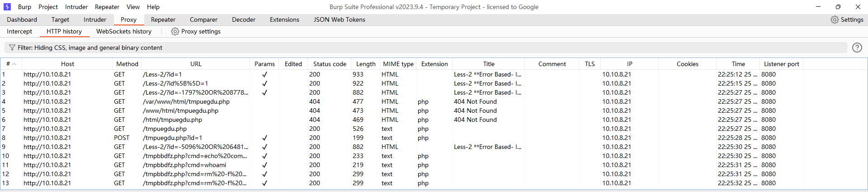Sort by the Extension column header
The width and height of the screenshot is (868, 192).
click(x=434, y=64)
